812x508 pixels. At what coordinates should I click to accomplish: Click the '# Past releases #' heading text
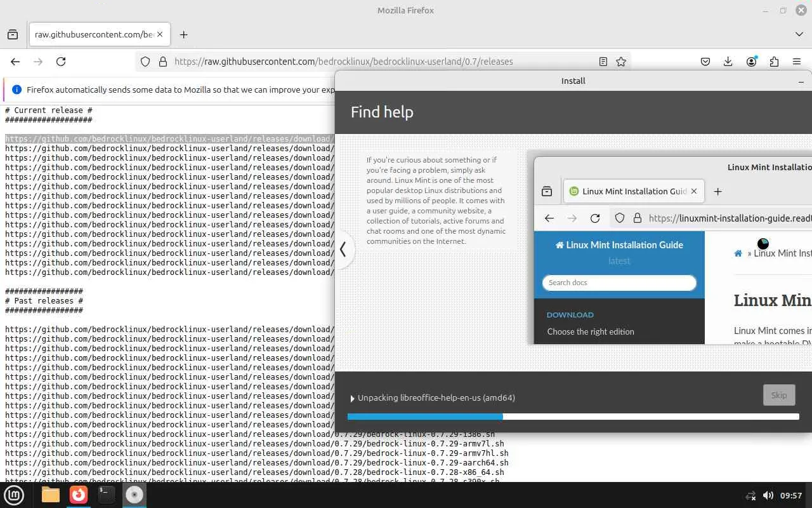(44, 300)
